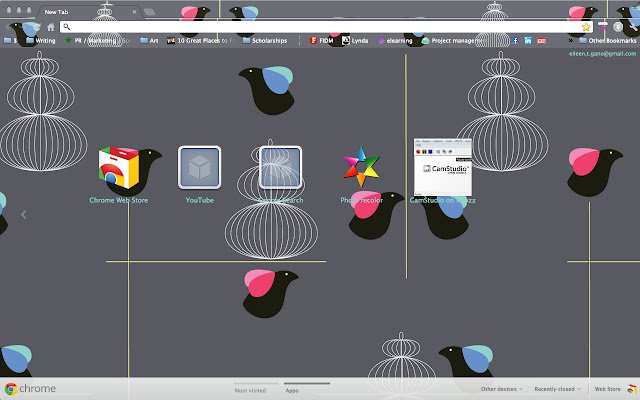Open a new tab with the tab button
Screen dimensions: 640x400
click(x=149, y=12)
